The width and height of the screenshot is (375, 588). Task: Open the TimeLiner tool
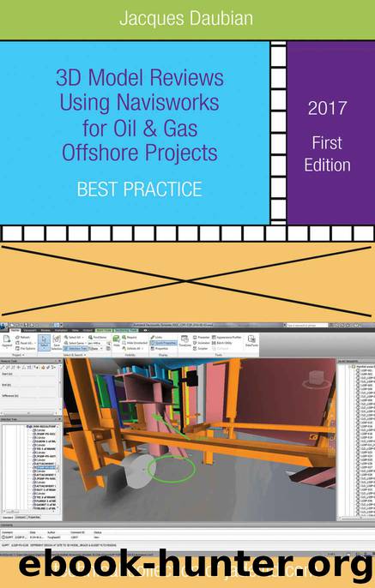pyautogui.click(x=184, y=341)
